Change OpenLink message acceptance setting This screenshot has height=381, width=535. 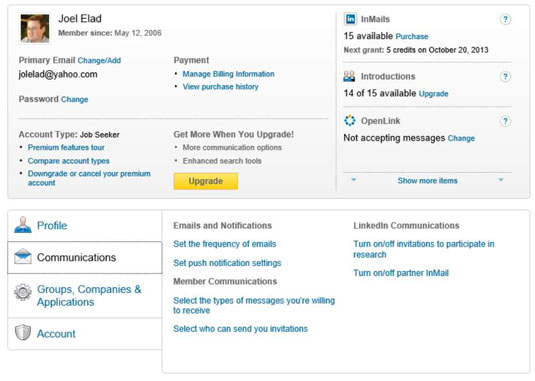click(x=461, y=138)
